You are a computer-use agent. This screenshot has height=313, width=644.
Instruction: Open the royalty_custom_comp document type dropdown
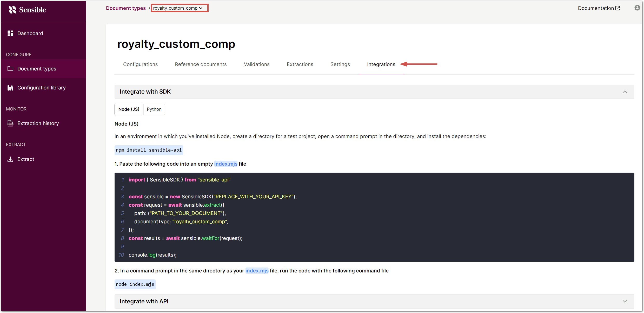coord(179,8)
